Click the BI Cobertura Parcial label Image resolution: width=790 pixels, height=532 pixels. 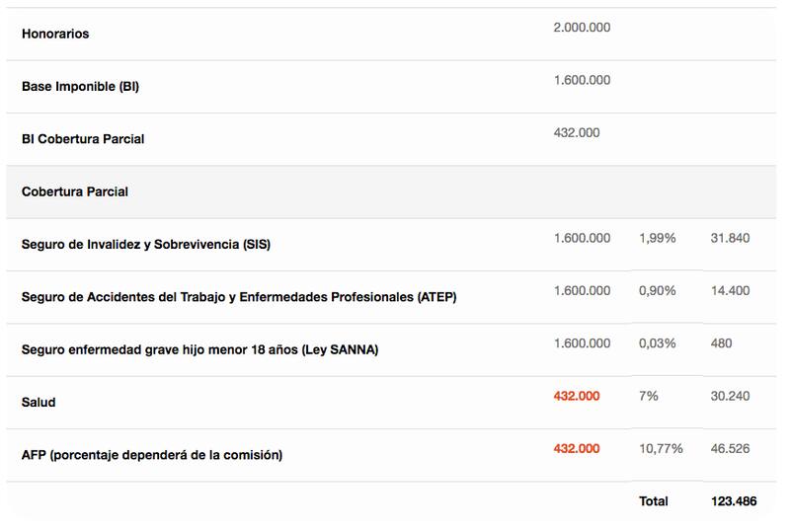tap(83, 139)
